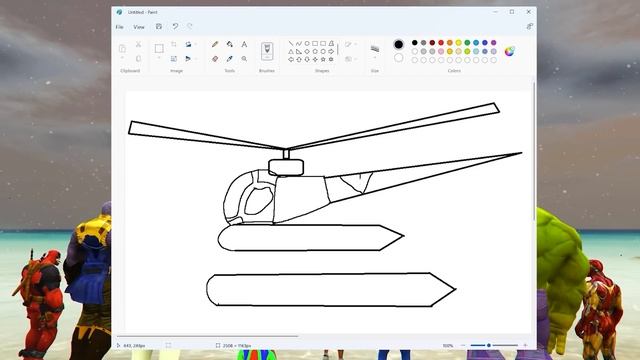Expand the Paste options arrow

[x=122, y=58]
